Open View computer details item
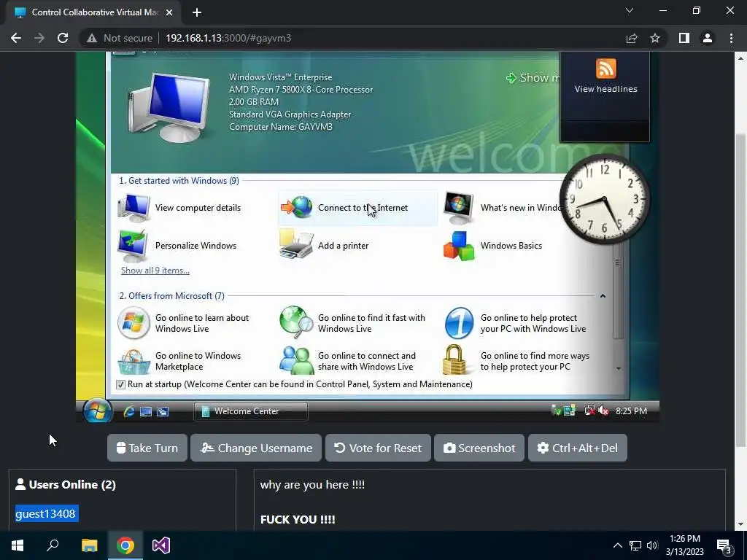The width and height of the screenshot is (747, 560). point(179,208)
